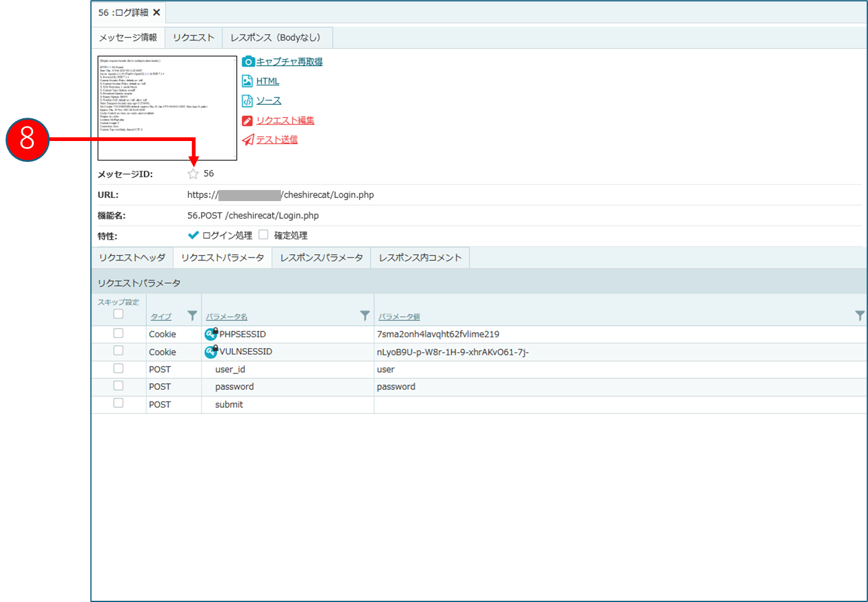Screen dimensions: 868x602
Task: Click the source code file icon
Action: tap(247, 101)
